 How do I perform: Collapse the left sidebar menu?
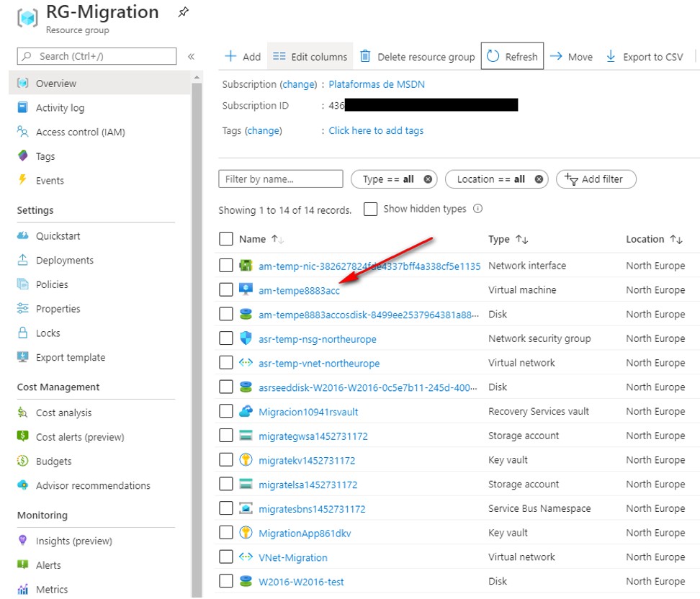tap(191, 57)
